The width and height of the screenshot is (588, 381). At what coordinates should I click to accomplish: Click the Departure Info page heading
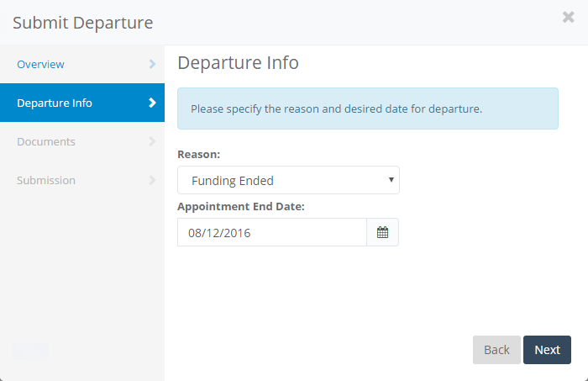[x=238, y=63]
